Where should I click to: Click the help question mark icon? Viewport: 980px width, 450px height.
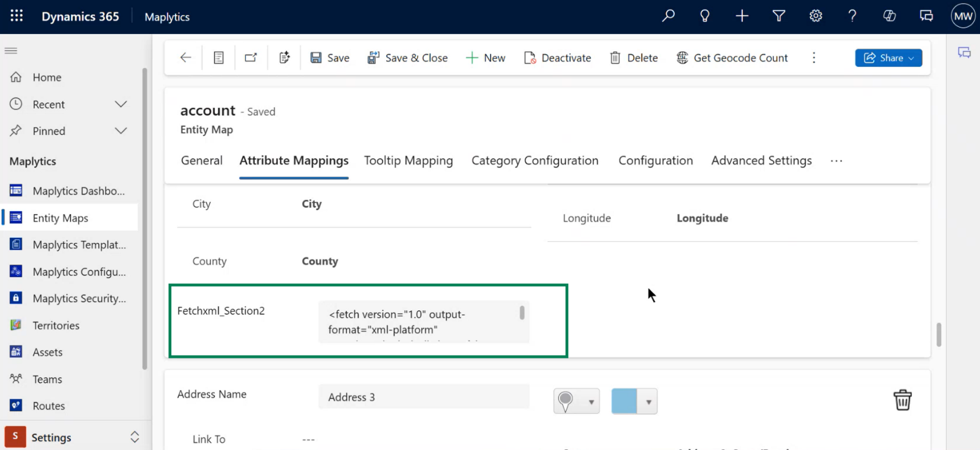tap(852, 16)
